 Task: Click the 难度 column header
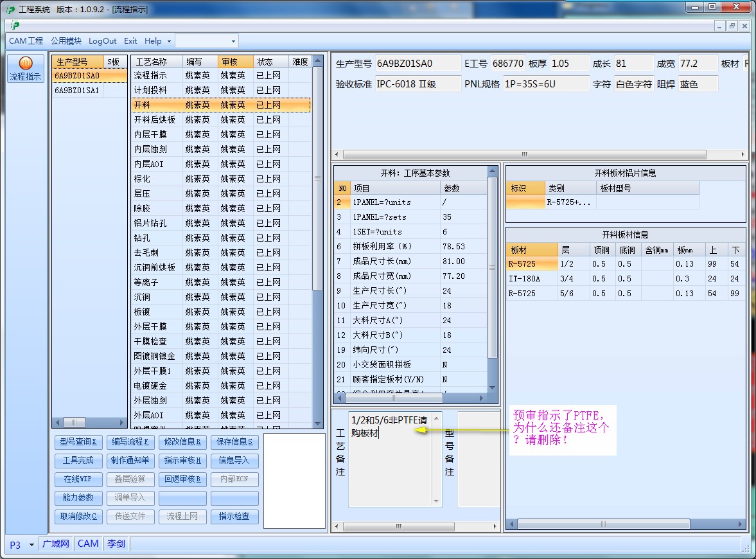300,62
